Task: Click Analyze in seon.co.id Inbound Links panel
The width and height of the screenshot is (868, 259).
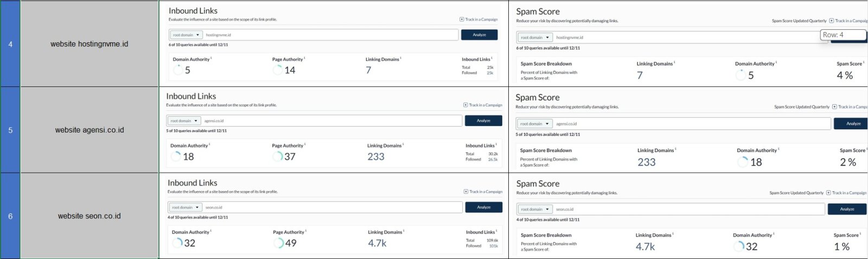Action: (484, 207)
